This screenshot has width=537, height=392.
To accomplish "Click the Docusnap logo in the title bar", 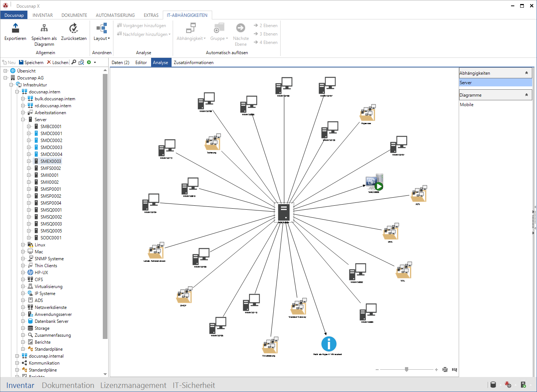I will tap(5, 5).
